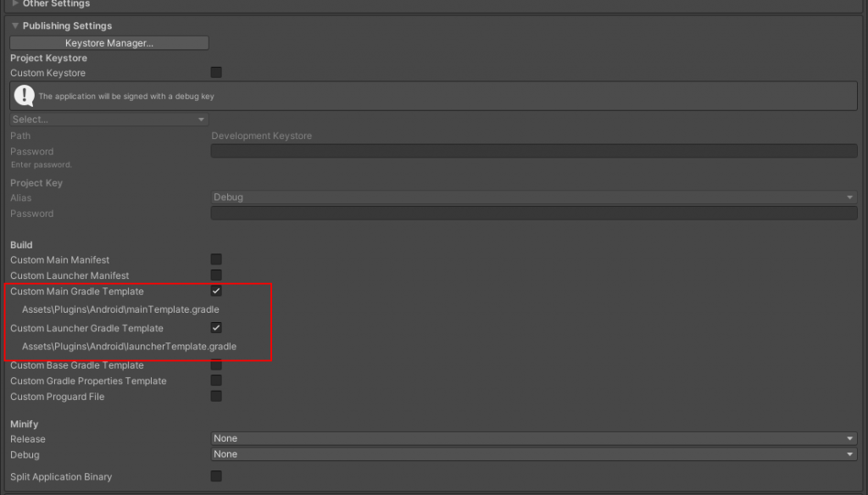Open the Minify Release dropdown
This screenshot has height=495, width=868.
point(533,438)
